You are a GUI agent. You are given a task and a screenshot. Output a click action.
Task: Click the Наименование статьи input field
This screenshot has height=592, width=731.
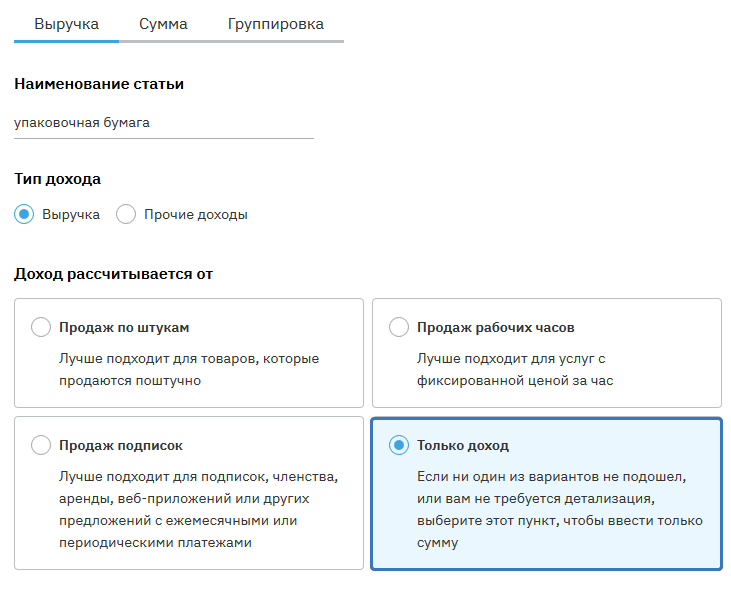(163, 123)
